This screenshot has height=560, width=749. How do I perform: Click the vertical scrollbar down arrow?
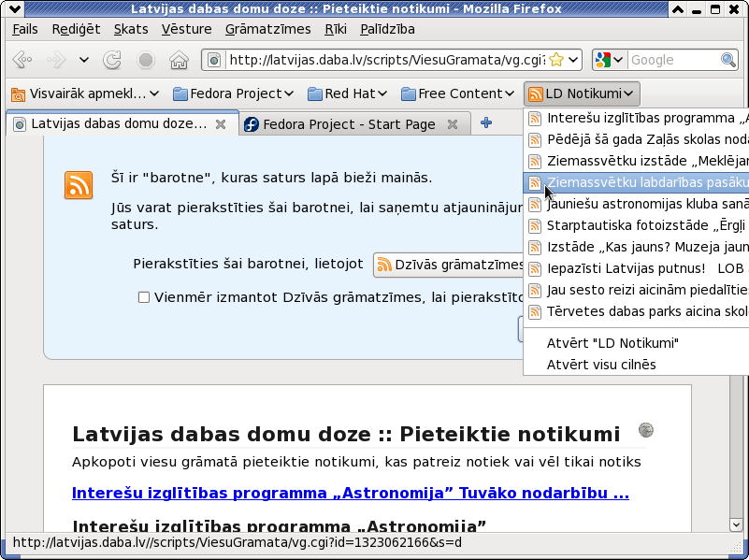736,524
